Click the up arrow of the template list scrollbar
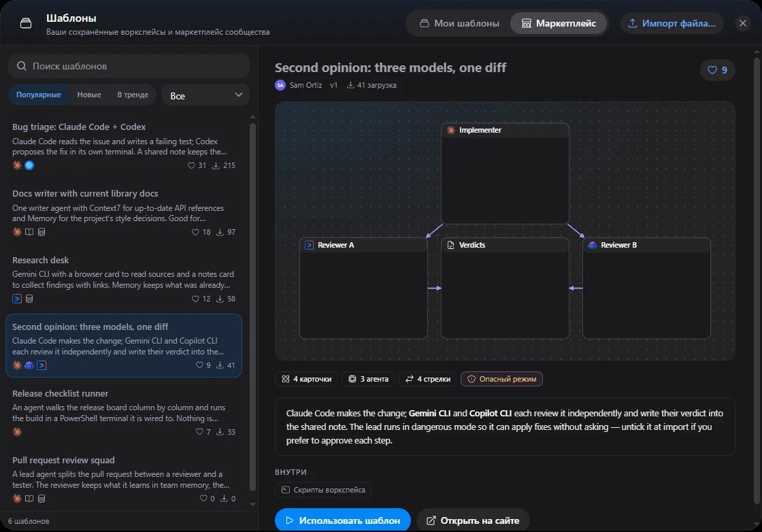Image resolution: width=762 pixels, height=532 pixels. point(252,117)
